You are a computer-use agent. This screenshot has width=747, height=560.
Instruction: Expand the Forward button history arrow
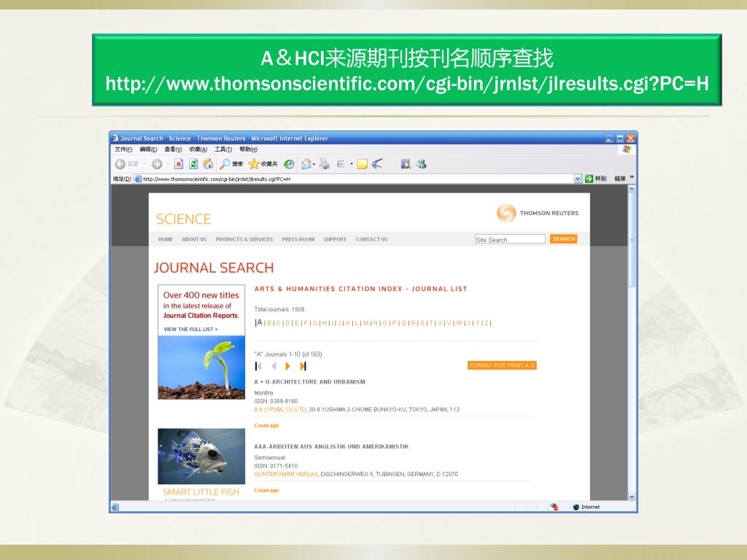click(168, 164)
